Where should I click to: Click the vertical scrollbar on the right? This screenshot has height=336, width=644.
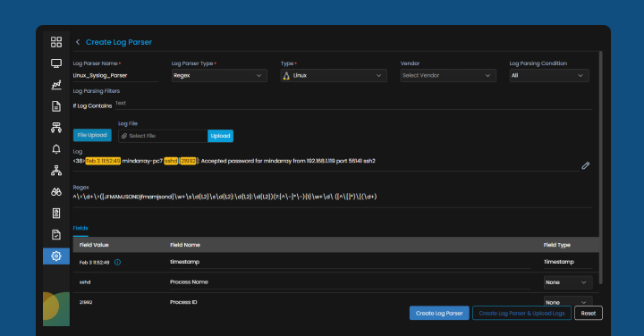tap(600, 167)
